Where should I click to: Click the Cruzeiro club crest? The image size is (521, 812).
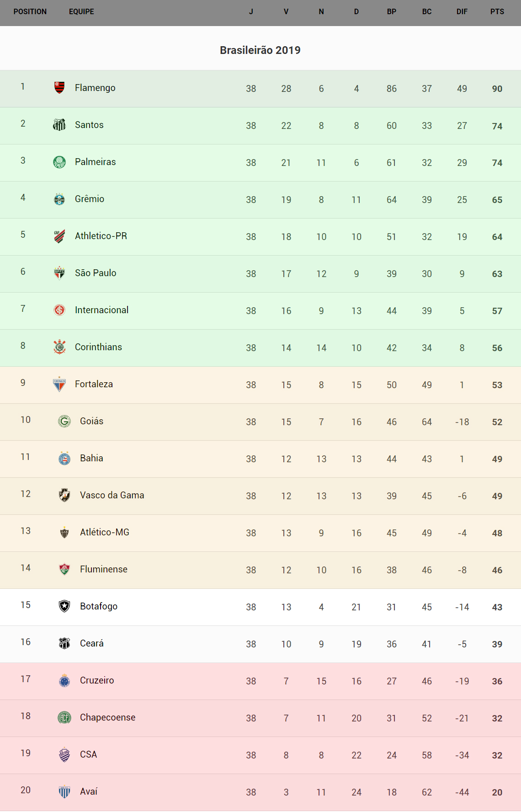click(64, 680)
